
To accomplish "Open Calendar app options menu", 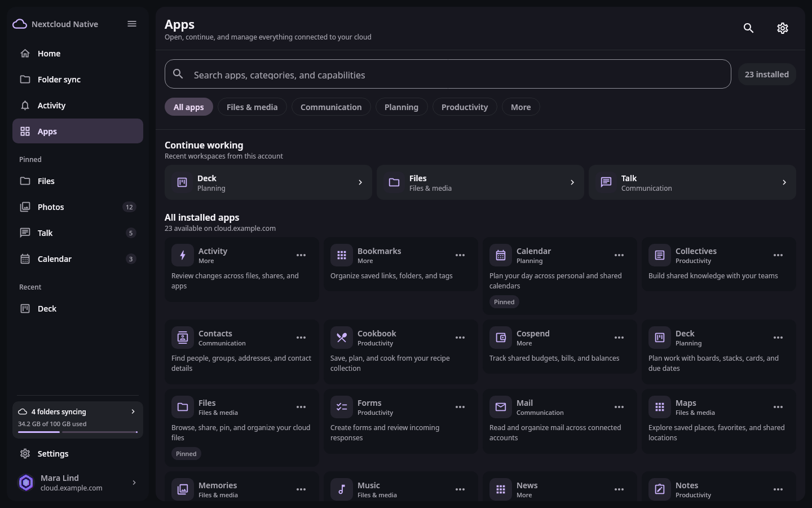I will tap(619, 255).
